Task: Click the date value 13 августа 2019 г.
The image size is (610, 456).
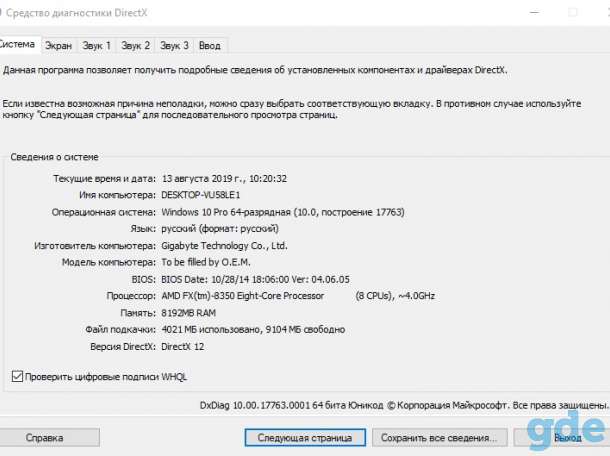Action: (x=224, y=179)
